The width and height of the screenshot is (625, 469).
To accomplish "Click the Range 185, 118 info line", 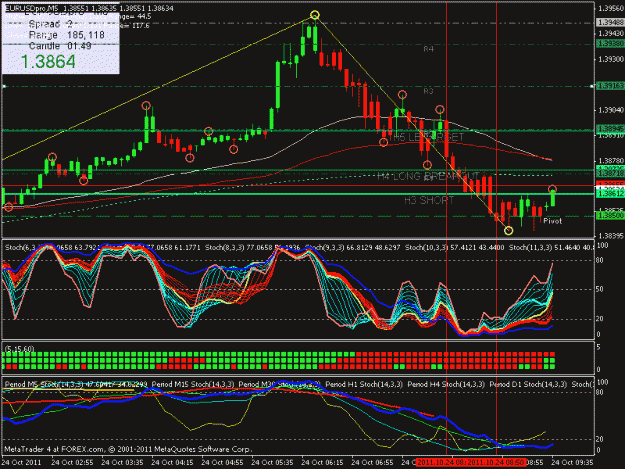I will (x=67, y=35).
